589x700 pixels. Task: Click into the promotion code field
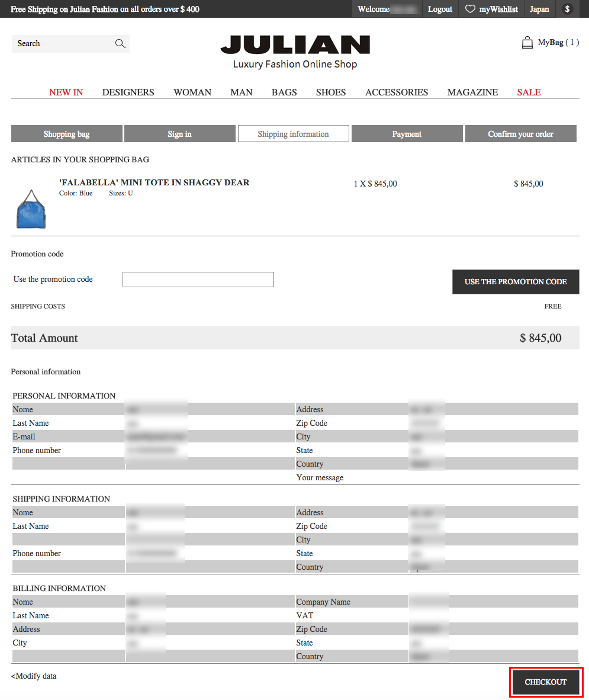click(x=198, y=280)
